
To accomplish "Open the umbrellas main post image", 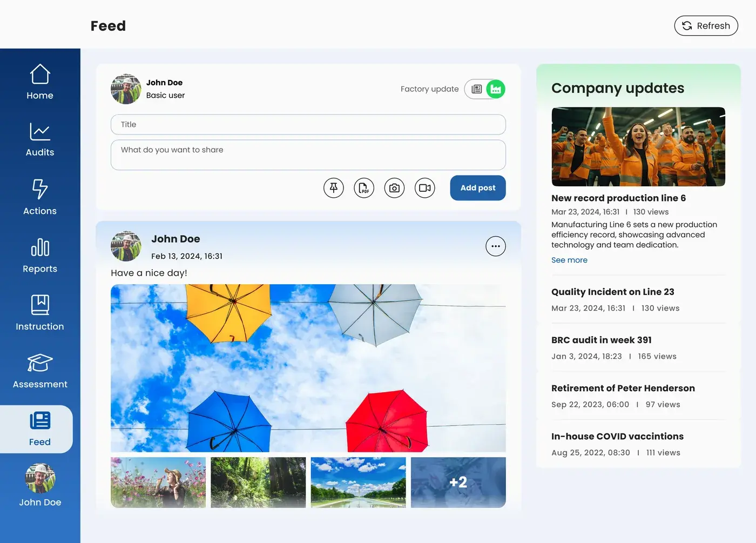I will [x=308, y=368].
